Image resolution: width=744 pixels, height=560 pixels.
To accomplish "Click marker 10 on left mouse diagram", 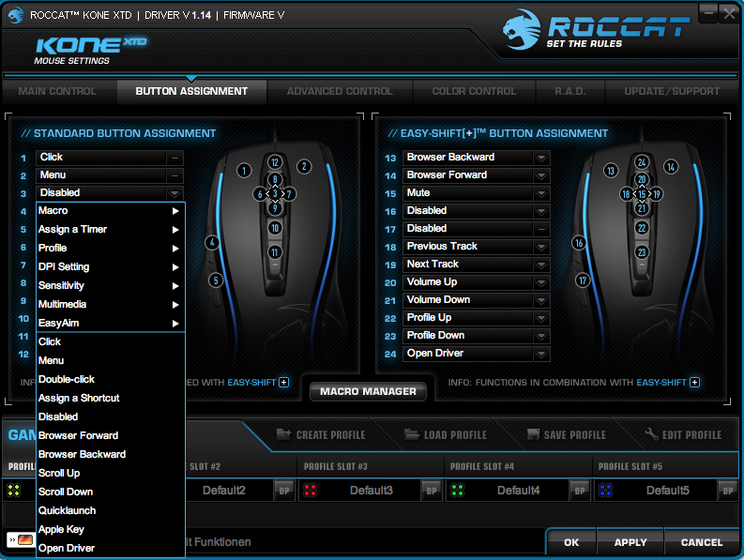I will [x=275, y=228].
